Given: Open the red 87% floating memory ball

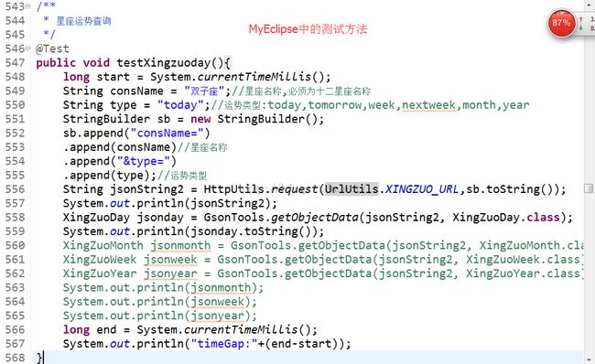Looking at the screenshot, I should [x=561, y=23].
